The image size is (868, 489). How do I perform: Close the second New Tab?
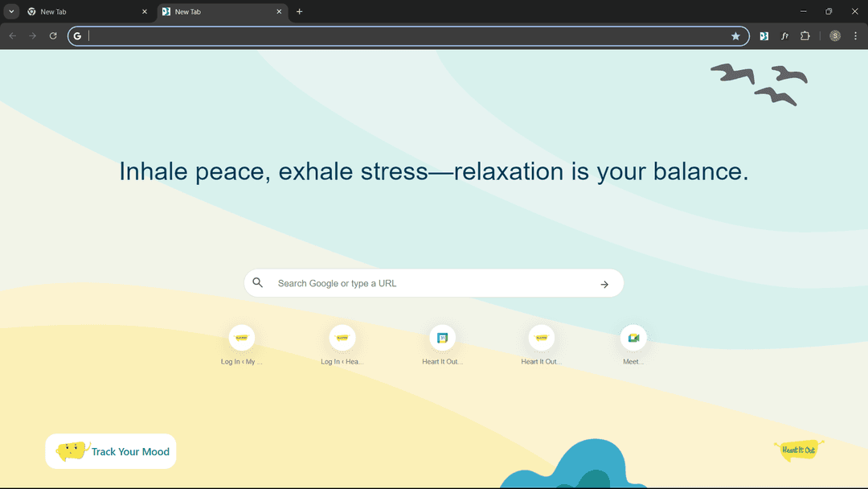point(279,11)
